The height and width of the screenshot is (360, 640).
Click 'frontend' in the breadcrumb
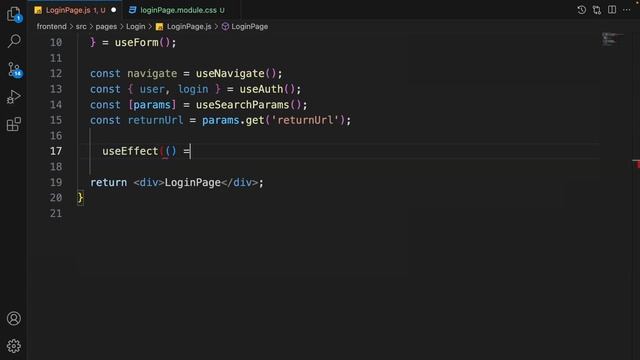click(x=51, y=27)
